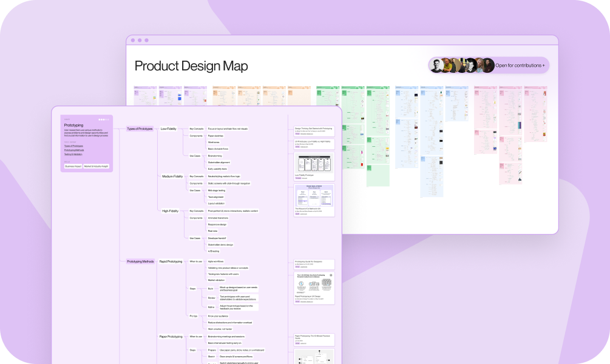Click the Team alignment leaf

(x=215, y=197)
